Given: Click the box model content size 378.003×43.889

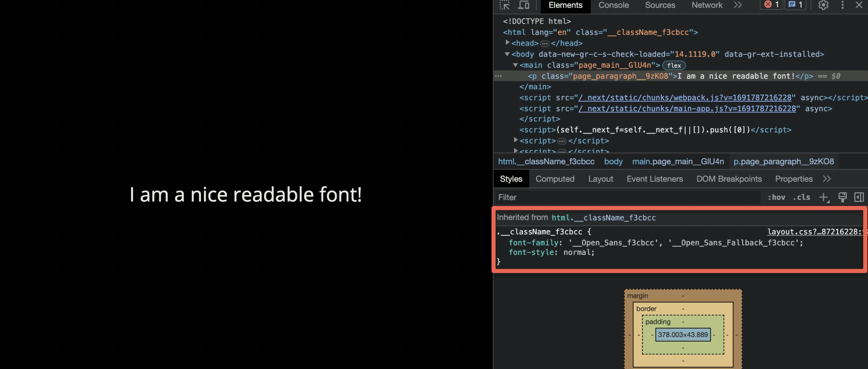Looking at the screenshot, I should pos(683,335).
